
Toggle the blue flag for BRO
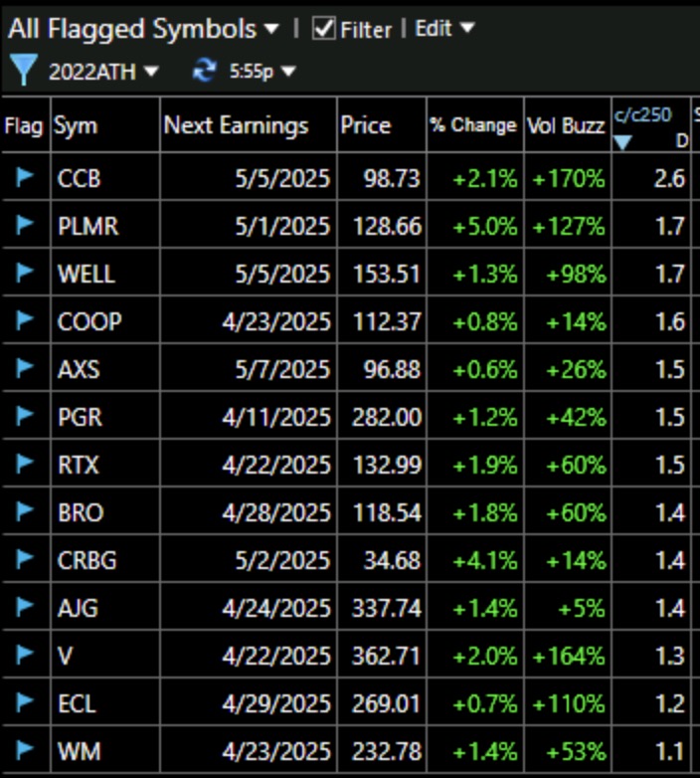tap(25, 511)
